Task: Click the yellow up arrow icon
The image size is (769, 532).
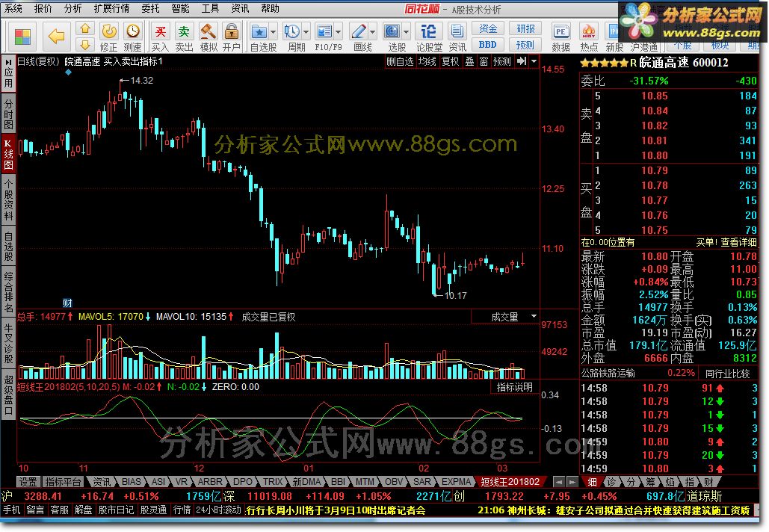Action: pos(85,28)
